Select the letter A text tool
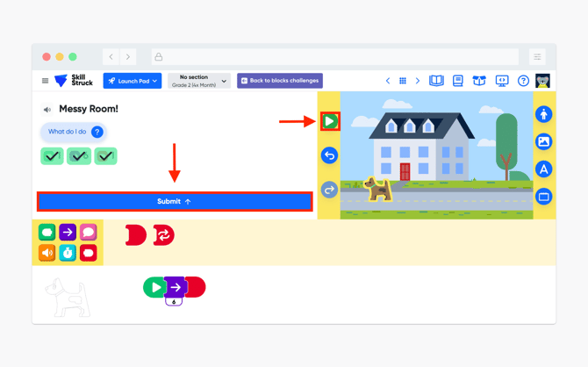The height and width of the screenshot is (367, 588). click(543, 169)
